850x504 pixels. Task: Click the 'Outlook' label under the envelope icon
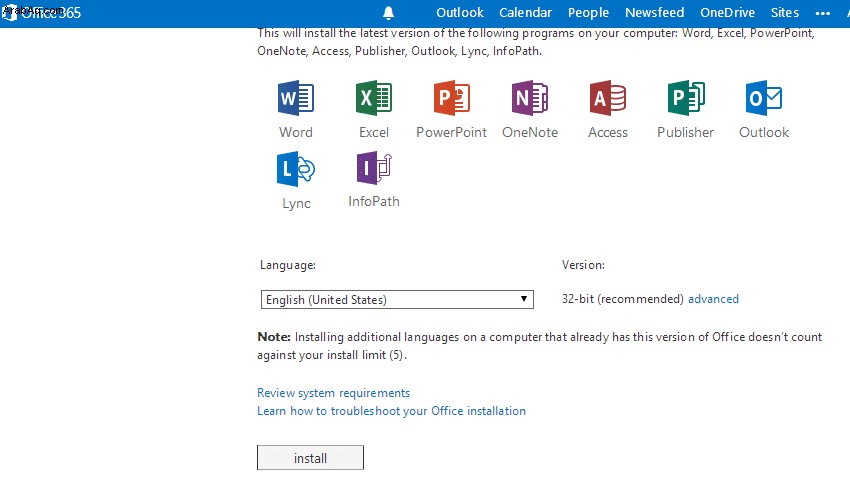tap(764, 132)
